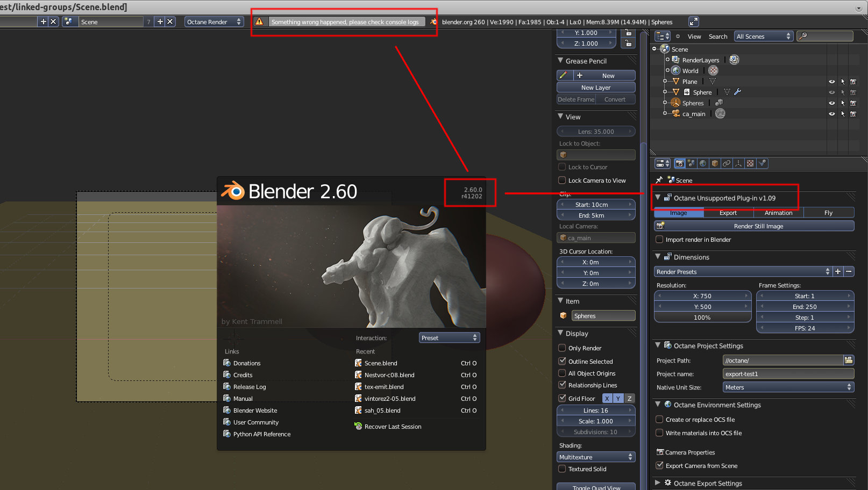
Task: Collapse the Grease Pencil panel
Action: point(560,60)
